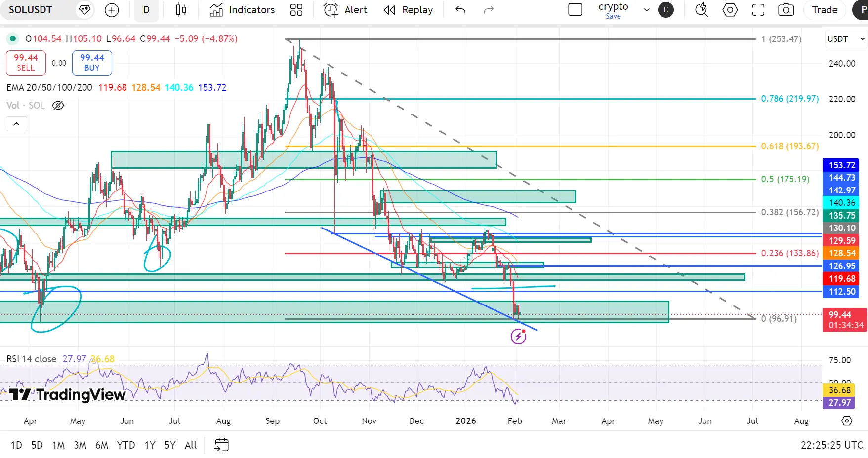The image size is (868, 458).
Task: Click the 128.54 EMA 50 price label
Action: [x=841, y=253]
